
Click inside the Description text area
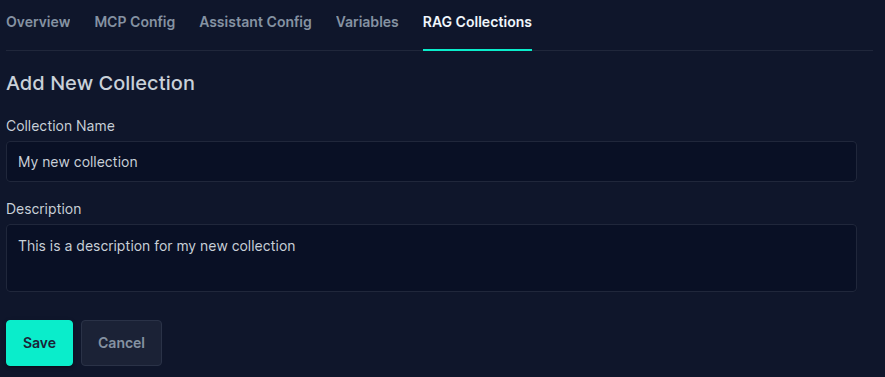431,258
